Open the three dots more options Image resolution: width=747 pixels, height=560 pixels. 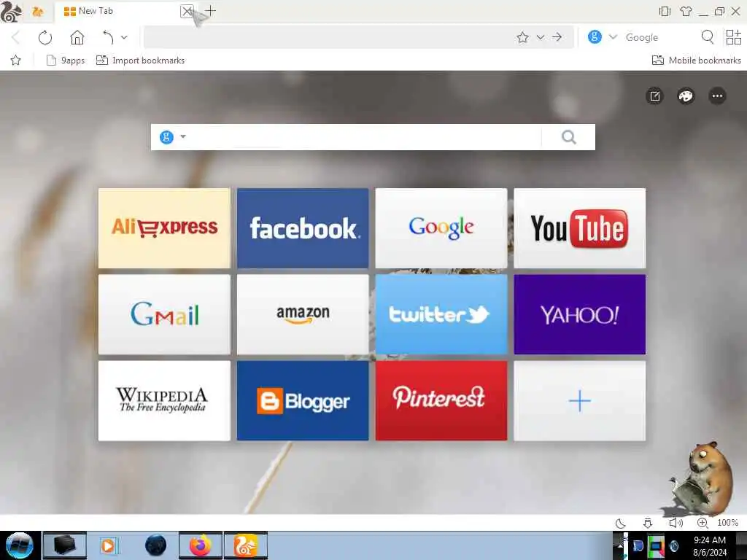[717, 96]
